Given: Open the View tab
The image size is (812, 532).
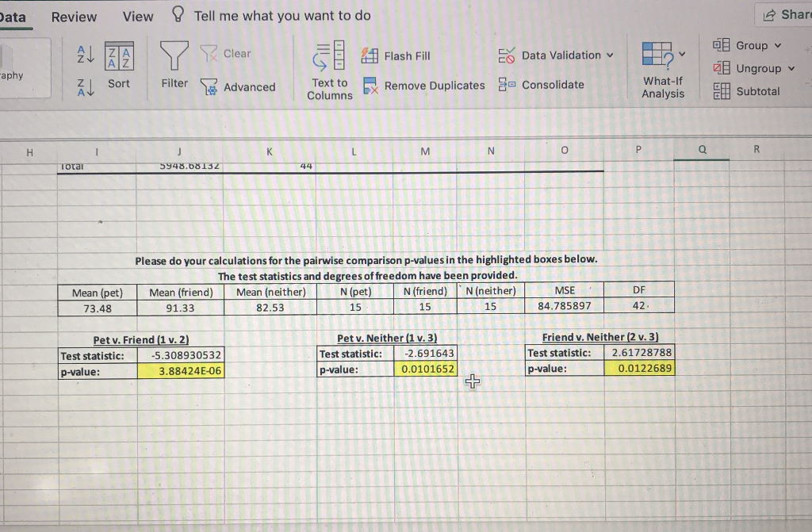Looking at the screenshot, I should pos(137,17).
